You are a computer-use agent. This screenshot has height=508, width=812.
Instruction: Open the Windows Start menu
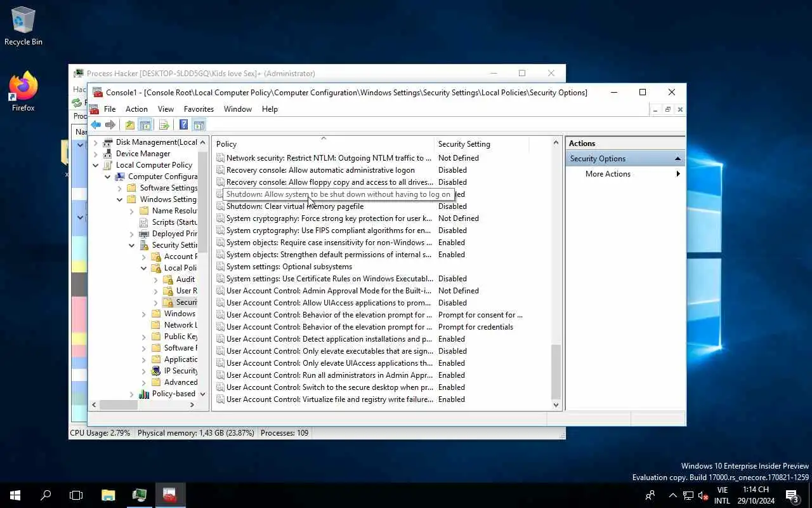pos(15,495)
